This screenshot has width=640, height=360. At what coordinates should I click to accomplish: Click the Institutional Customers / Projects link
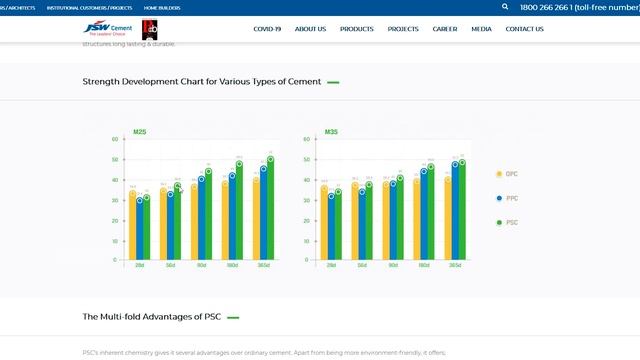pos(89,8)
